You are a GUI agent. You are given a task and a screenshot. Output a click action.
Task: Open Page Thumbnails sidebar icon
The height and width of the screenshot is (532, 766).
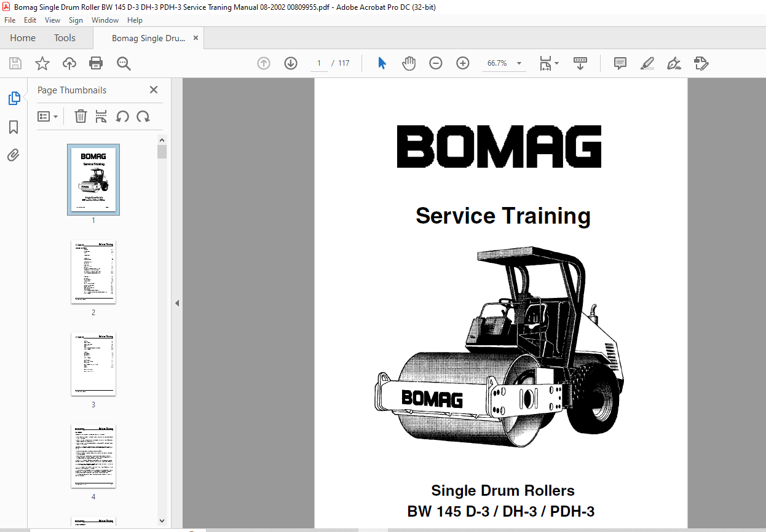(14, 98)
